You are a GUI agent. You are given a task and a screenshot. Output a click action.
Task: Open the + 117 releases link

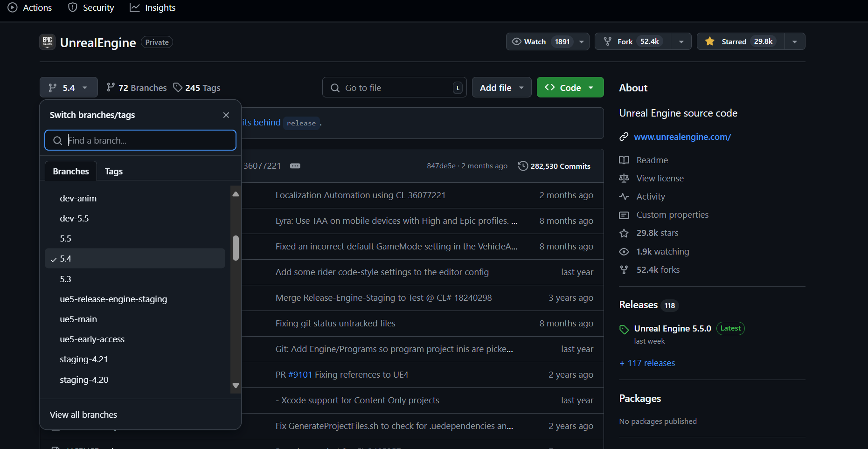click(x=647, y=363)
